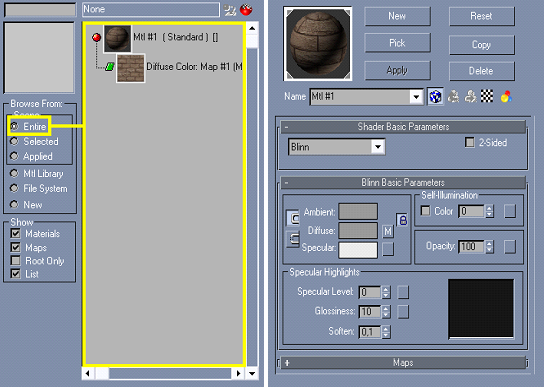Image resolution: width=544 pixels, height=387 pixels.
Task: Click the lower color lock button by Specular
Action: (x=293, y=239)
